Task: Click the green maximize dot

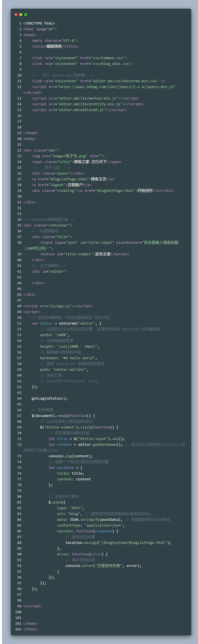Action: 26,15
